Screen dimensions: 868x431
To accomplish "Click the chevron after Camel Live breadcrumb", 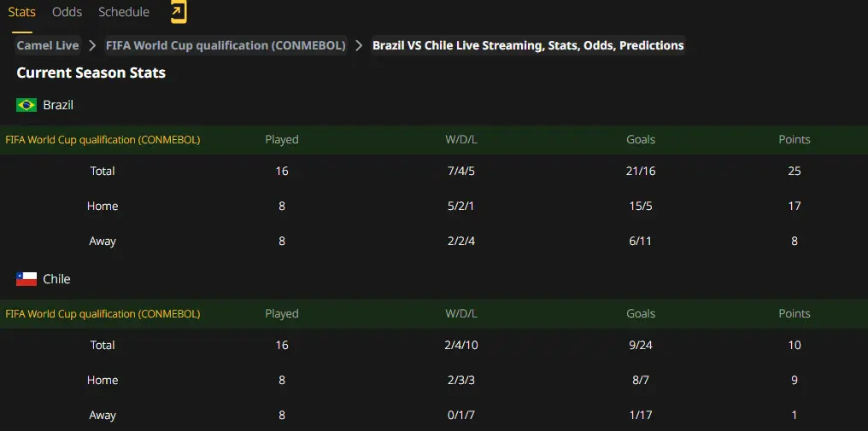I will 92,45.
